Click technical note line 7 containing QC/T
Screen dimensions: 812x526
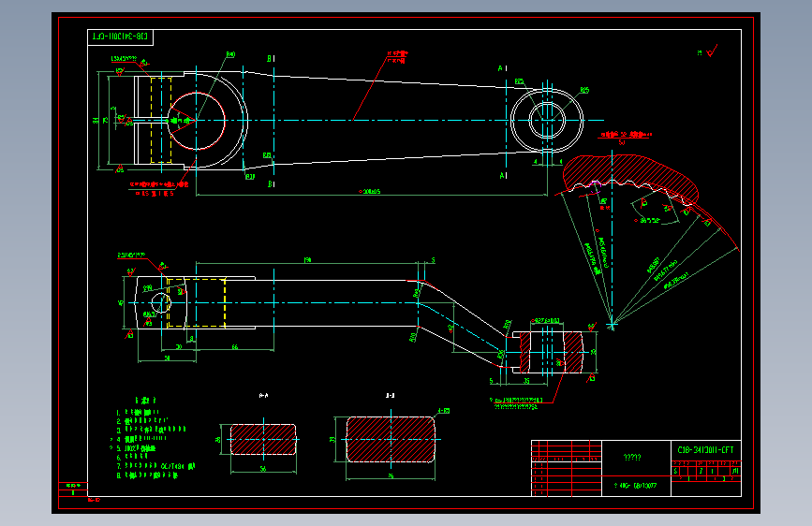[x=155, y=466]
